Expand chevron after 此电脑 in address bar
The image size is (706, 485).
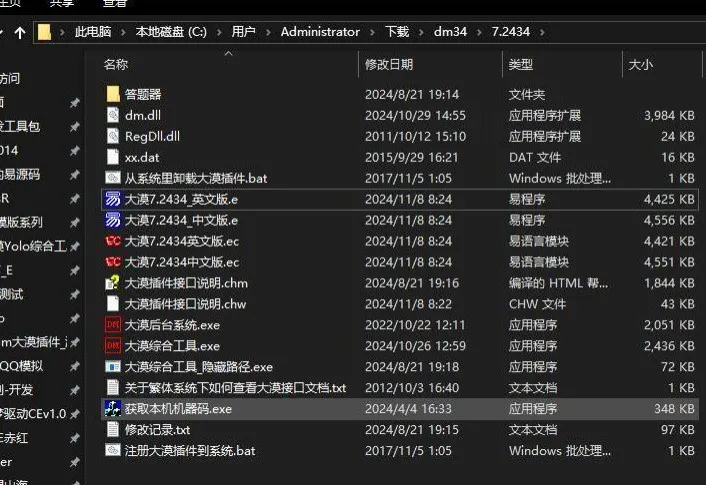coord(123,32)
